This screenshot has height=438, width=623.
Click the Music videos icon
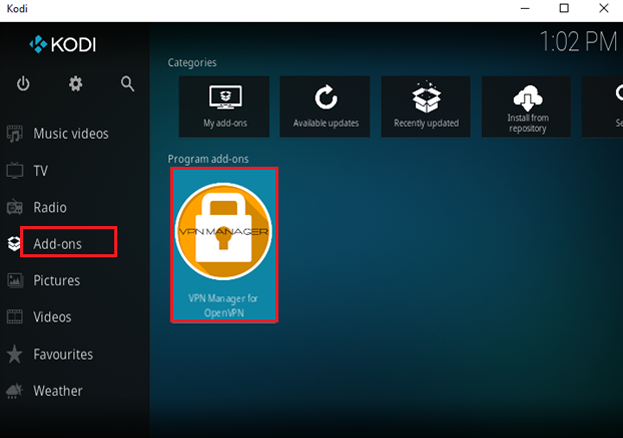coord(15,134)
